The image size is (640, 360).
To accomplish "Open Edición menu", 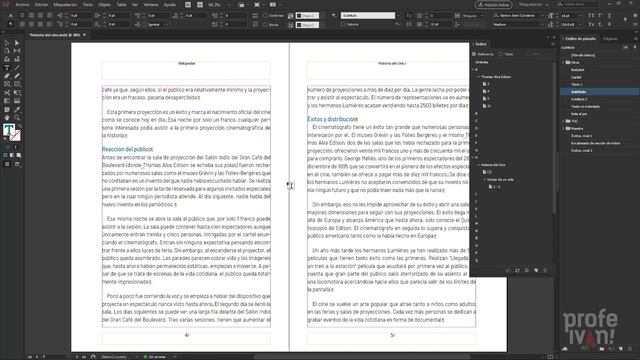I will coord(41,4).
